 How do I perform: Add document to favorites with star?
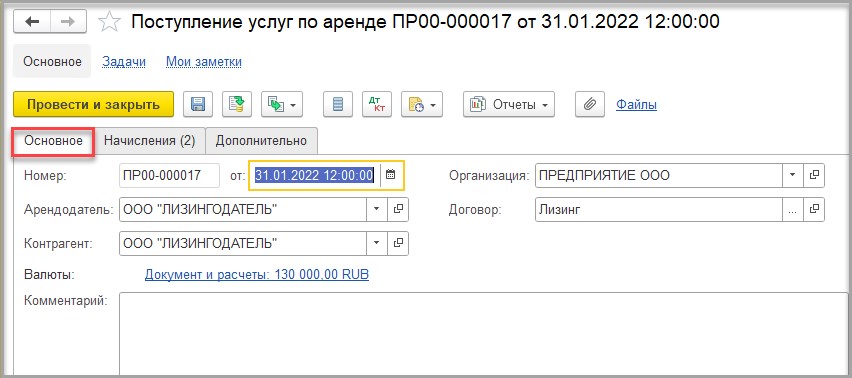pos(109,22)
